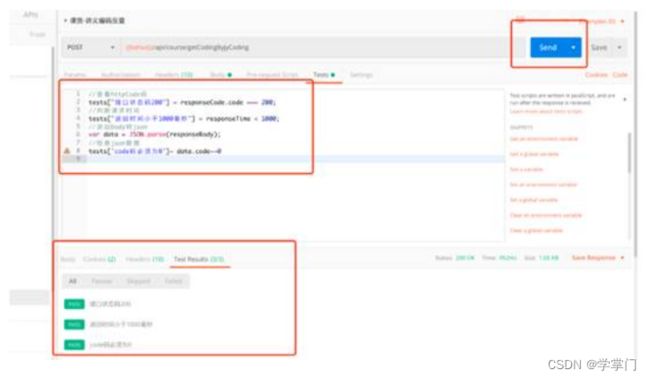650x379 pixels.
Task: Insert 'Clear an environment variable' snippet
Action: pyautogui.click(x=546, y=215)
